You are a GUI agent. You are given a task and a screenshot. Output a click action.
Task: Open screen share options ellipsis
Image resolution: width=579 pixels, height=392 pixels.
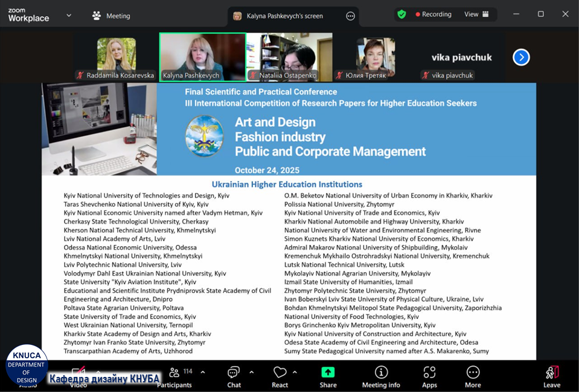click(x=350, y=16)
